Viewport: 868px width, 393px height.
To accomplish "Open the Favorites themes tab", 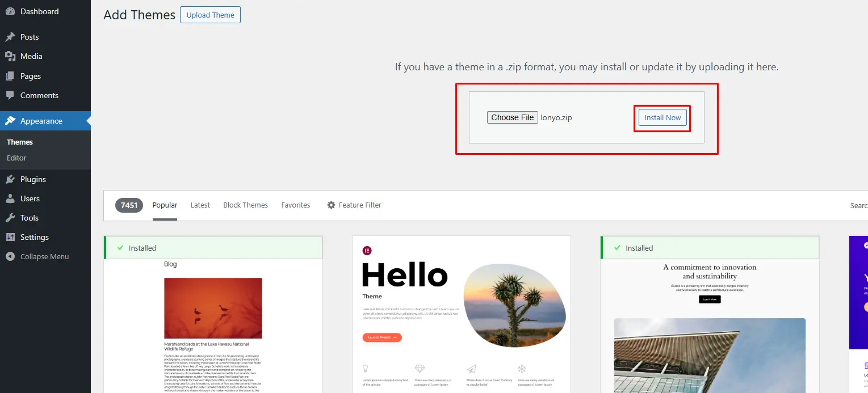I will [296, 205].
